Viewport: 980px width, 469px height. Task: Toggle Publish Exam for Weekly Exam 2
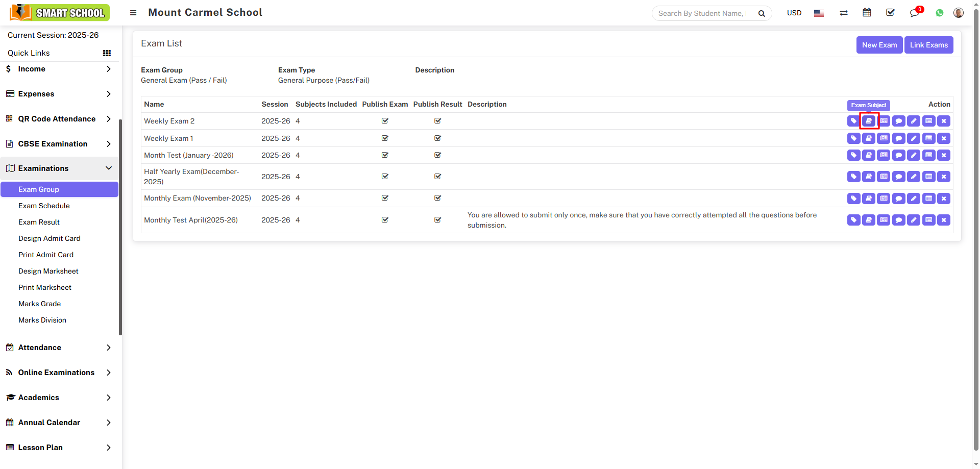385,121
